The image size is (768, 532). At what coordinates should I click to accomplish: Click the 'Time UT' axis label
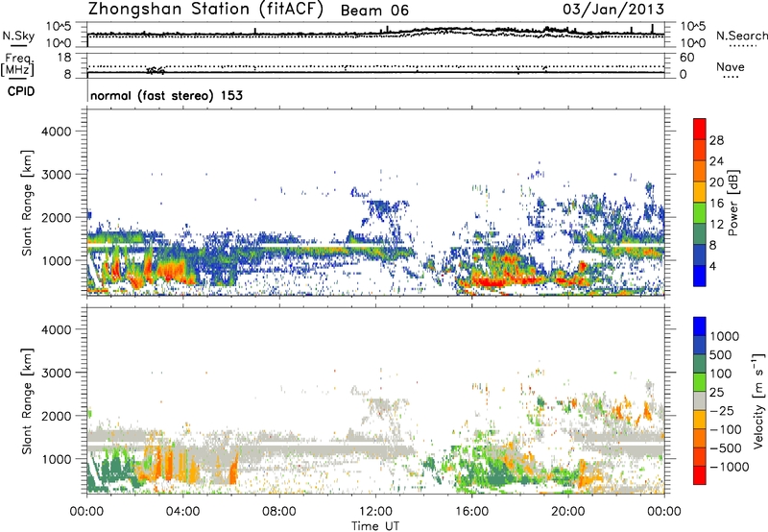coord(375,526)
